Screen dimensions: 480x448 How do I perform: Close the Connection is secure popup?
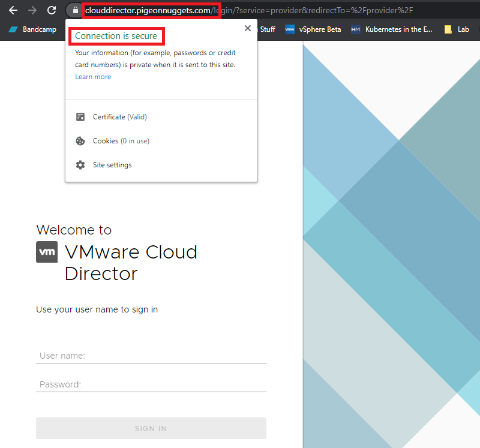click(x=248, y=28)
